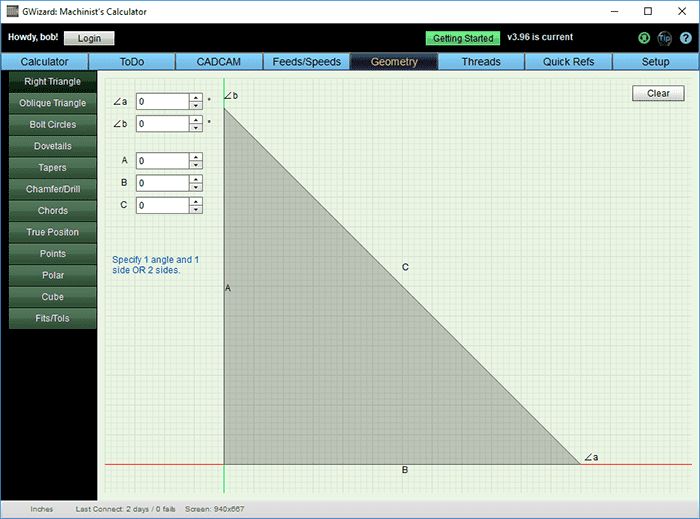Open the help question mark icon
Viewport: 700px width, 519px height.
point(685,38)
